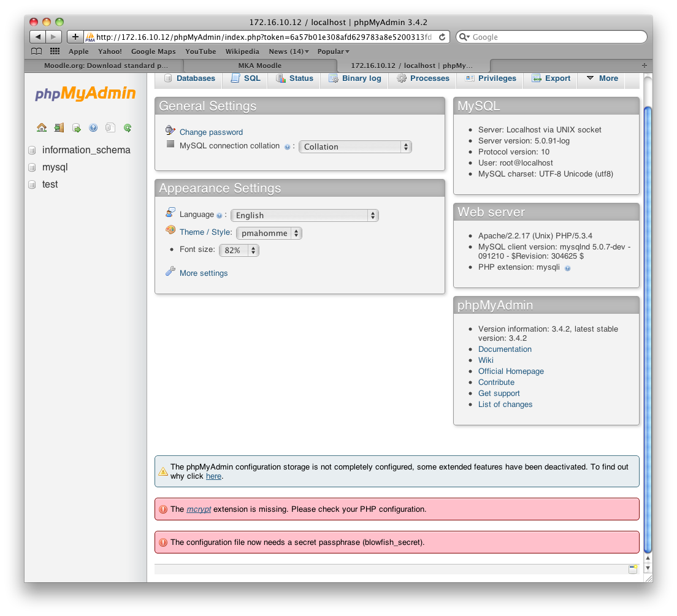Click the small console icon at page bottom right
Viewport: 677px width, 616px height.
coord(633,569)
